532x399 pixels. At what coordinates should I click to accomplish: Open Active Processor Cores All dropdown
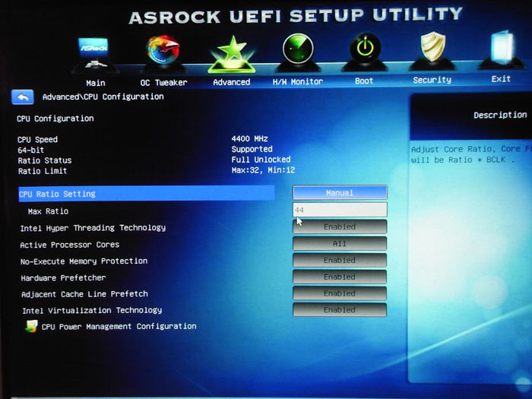[340, 243]
